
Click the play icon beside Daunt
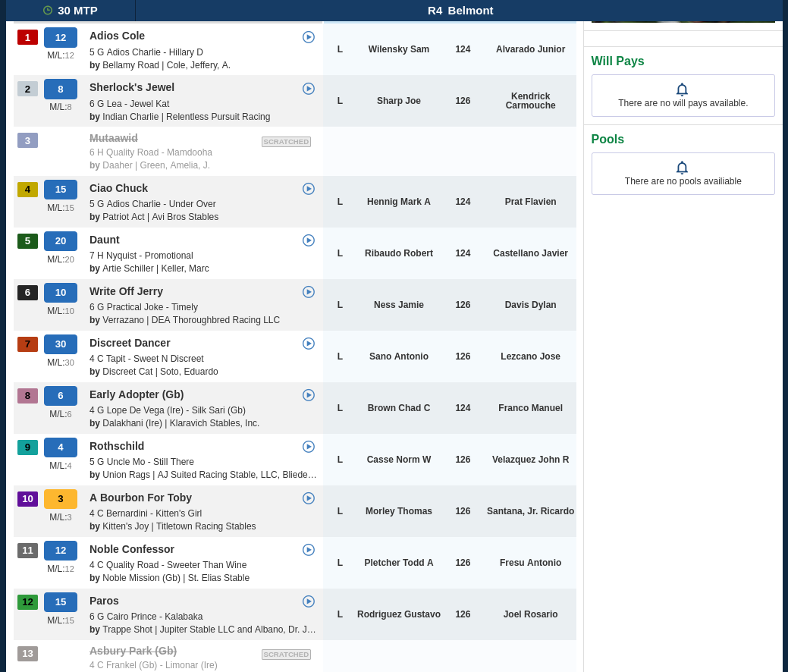(x=309, y=240)
